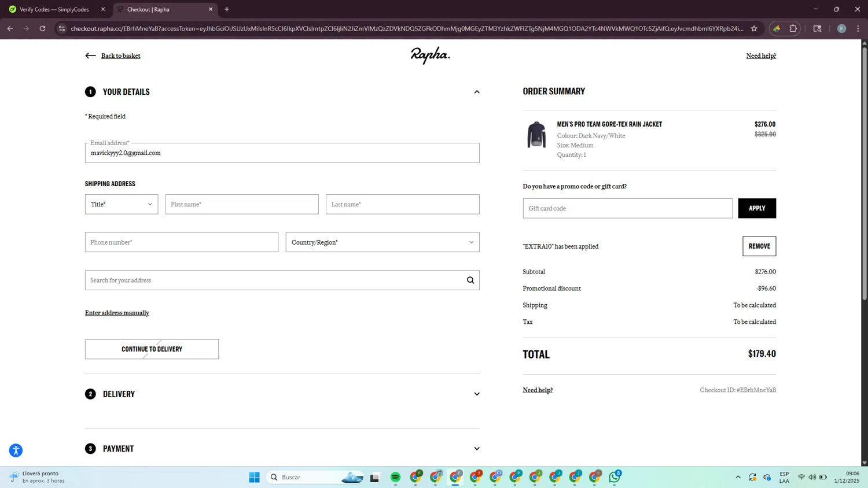Focus the Last name field
868x488 pixels.
point(402,204)
